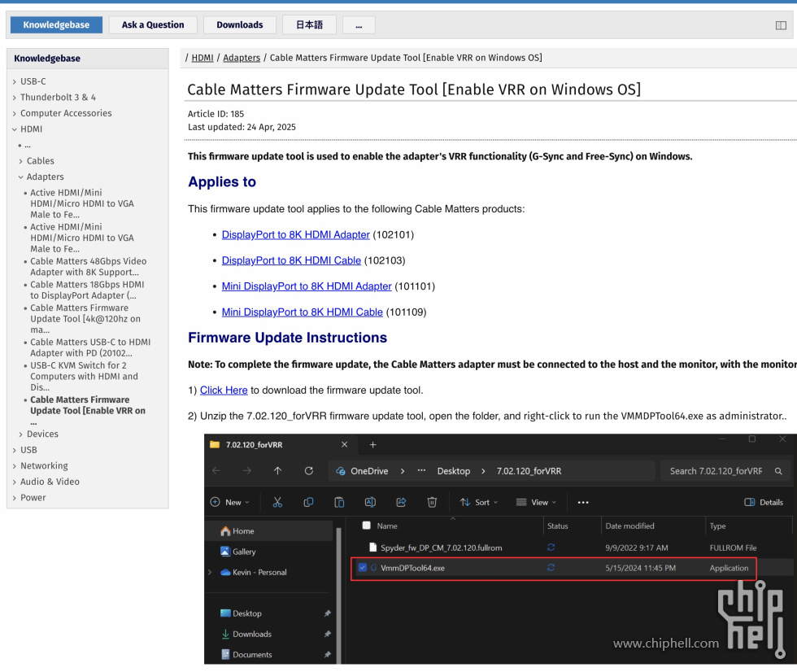Toggle the side panel layout icon
This screenshot has width=797, height=672.
click(x=781, y=25)
